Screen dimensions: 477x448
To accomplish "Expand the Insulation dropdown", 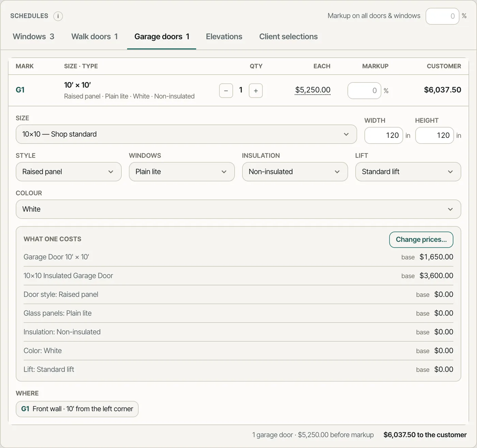I will [x=295, y=172].
